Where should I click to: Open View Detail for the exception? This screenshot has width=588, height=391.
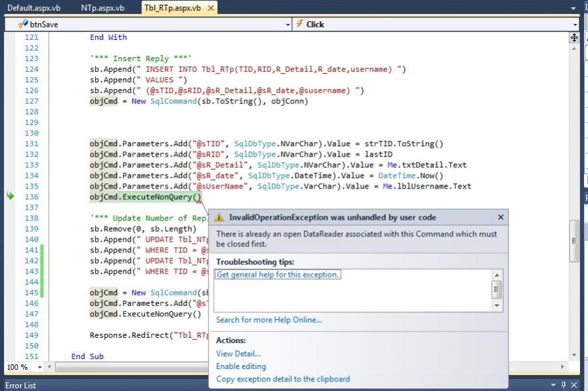[x=238, y=354]
